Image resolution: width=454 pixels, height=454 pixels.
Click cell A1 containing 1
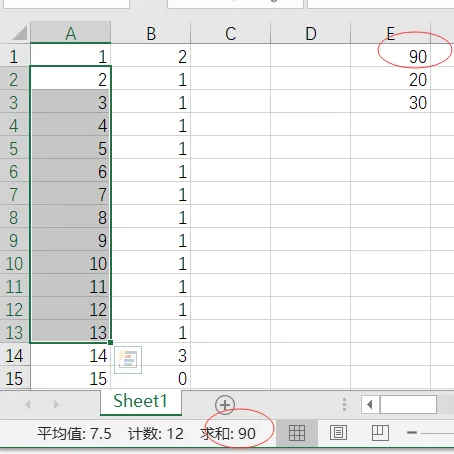coord(71,55)
